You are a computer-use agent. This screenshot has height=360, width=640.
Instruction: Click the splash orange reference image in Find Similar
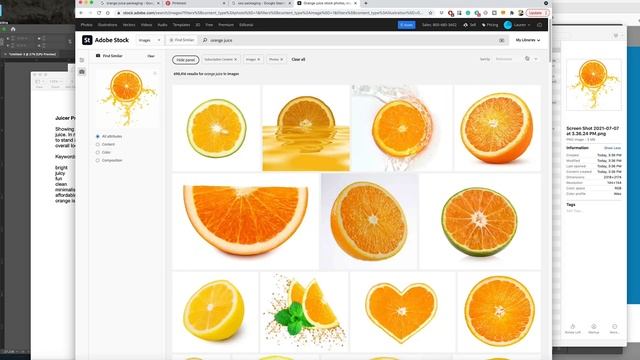pyautogui.click(x=127, y=98)
